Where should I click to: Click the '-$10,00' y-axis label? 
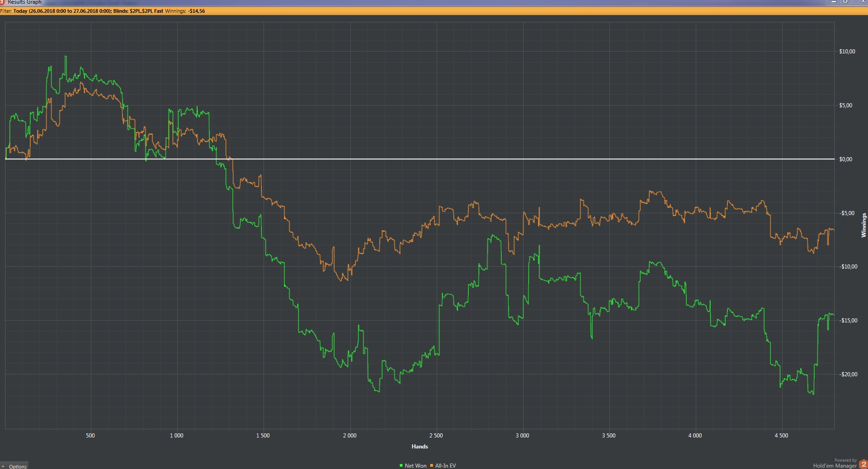pyautogui.click(x=848, y=267)
